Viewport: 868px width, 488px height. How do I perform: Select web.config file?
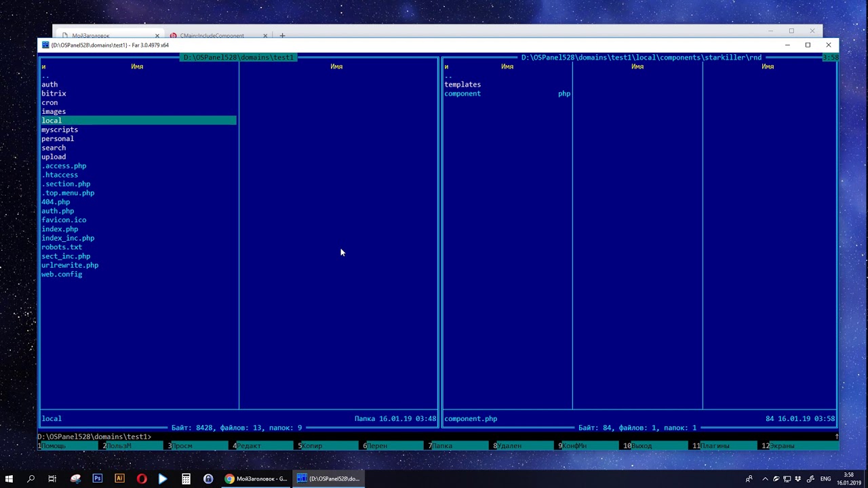62,274
